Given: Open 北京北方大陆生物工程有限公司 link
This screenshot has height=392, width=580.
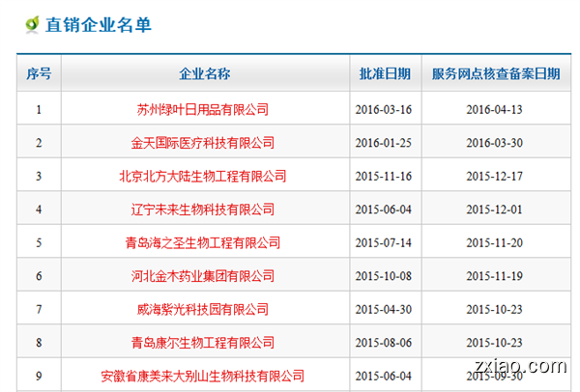Looking at the screenshot, I should tap(203, 177).
